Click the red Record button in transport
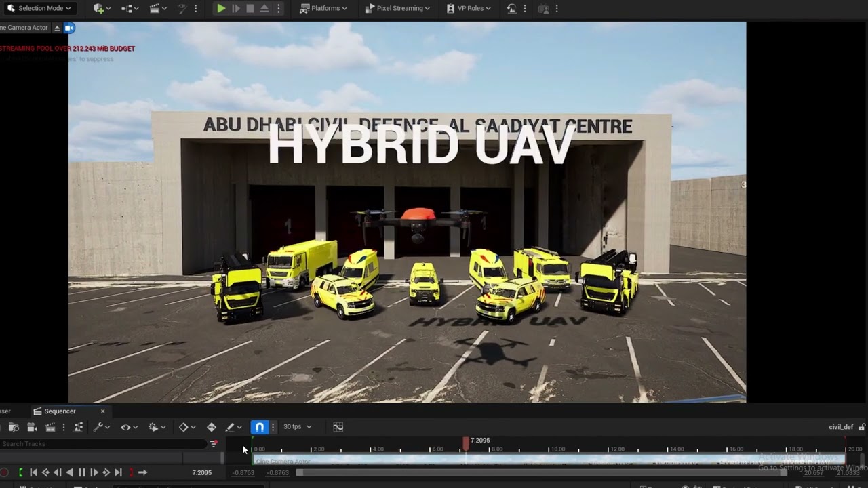 [4, 472]
